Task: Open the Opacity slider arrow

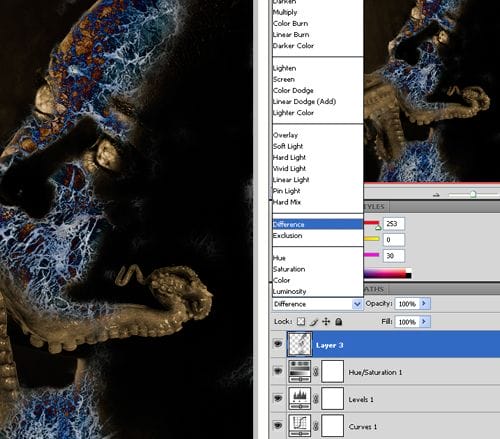Action: coord(424,303)
